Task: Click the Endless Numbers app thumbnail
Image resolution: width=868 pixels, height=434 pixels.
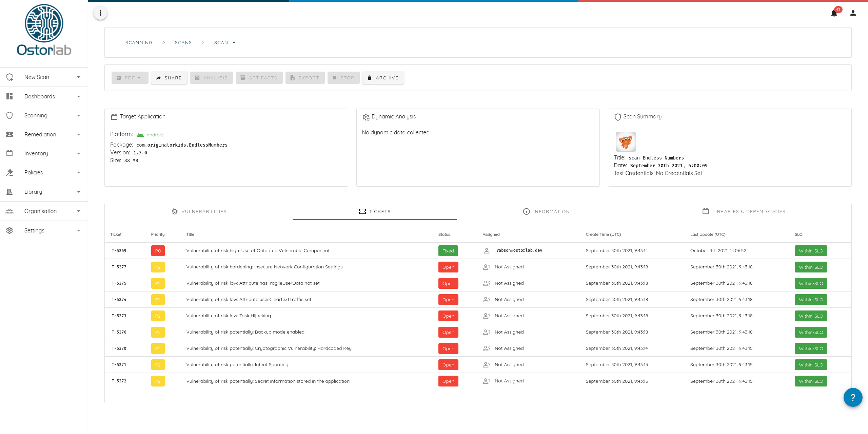Action: point(626,141)
